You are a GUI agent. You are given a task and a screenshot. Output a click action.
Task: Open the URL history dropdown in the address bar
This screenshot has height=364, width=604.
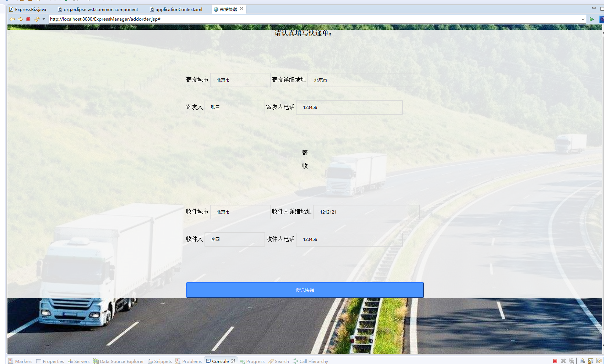point(583,19)
